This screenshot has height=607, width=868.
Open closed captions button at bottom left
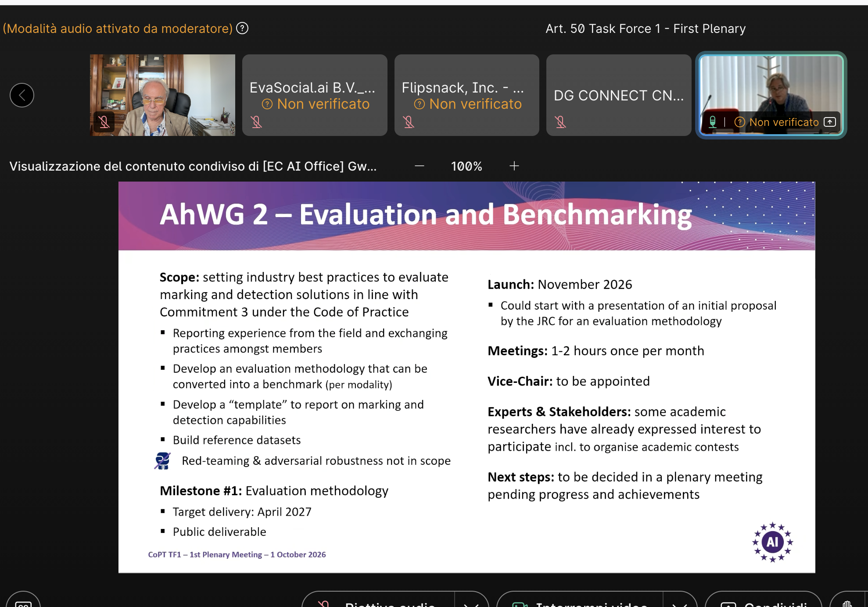click(23, 601)
